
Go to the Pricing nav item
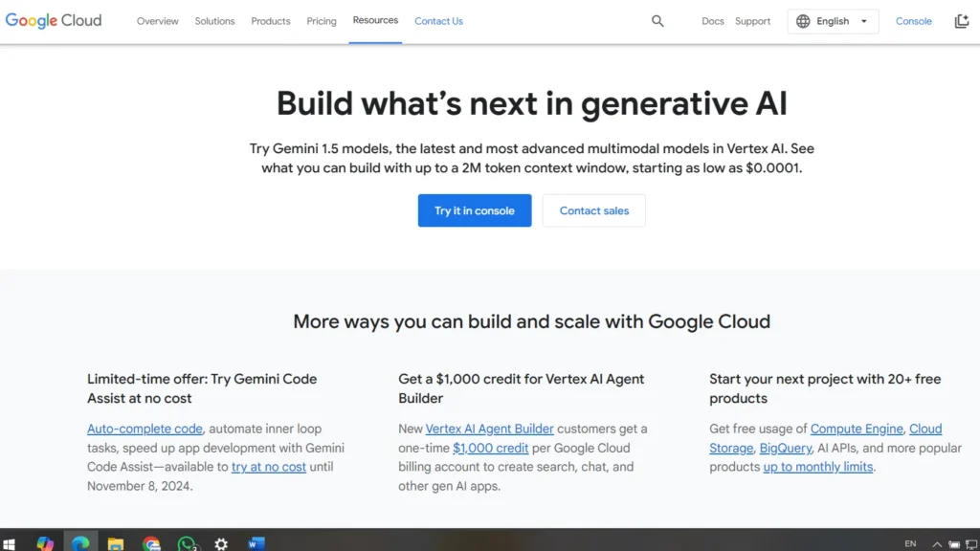click(322, 21)
